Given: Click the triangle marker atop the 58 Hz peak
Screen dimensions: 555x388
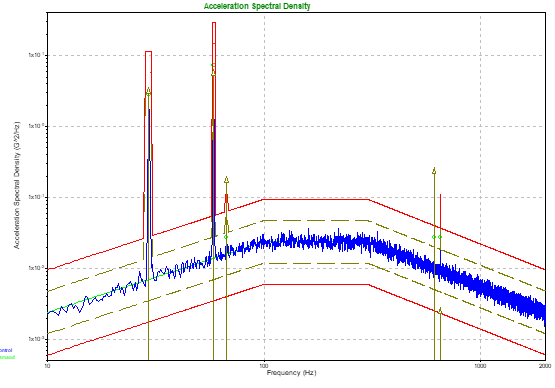Looking at the screenshot, I should (213, 72).
